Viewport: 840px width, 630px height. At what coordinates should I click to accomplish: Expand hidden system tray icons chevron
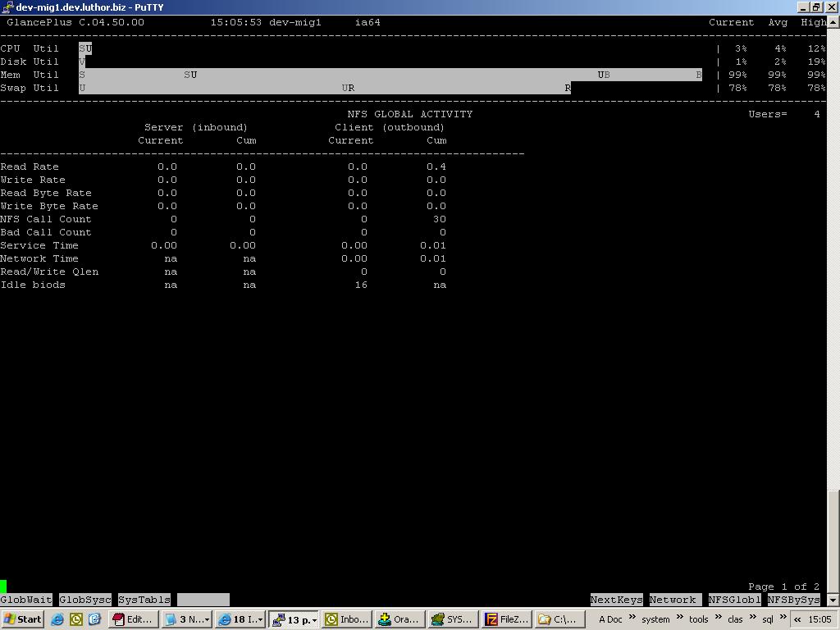click(797, 619)
